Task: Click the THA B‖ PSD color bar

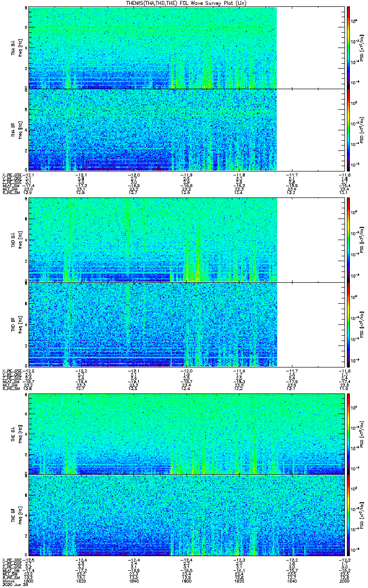Action: pos(348,129)
